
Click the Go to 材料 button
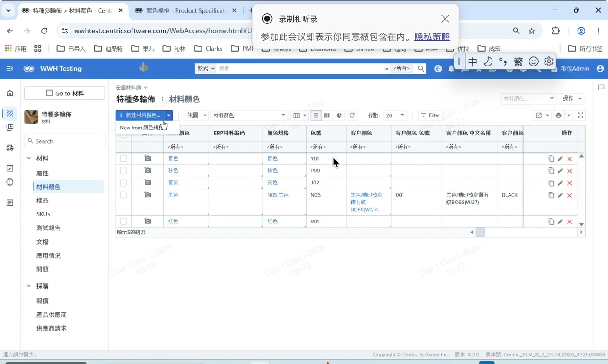point(65,93)
